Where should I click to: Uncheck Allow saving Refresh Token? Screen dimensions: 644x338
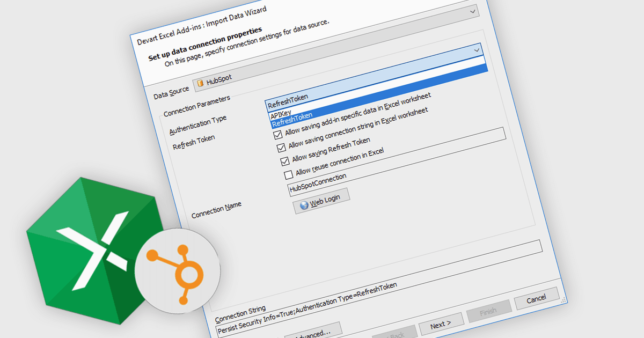click(285, 160)
